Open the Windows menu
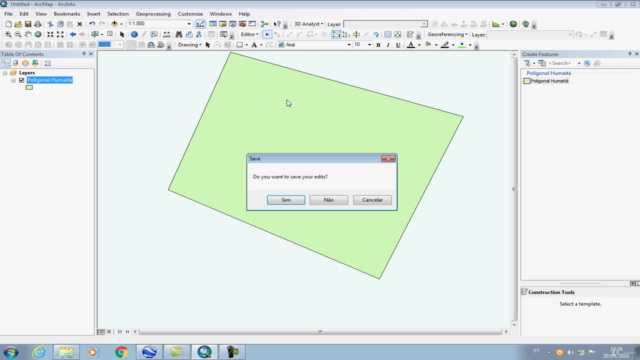 coord(220,14)
